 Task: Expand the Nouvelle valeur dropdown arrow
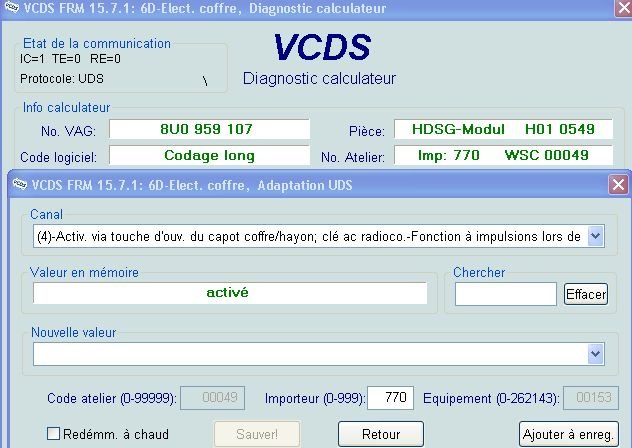click(595, 354)
